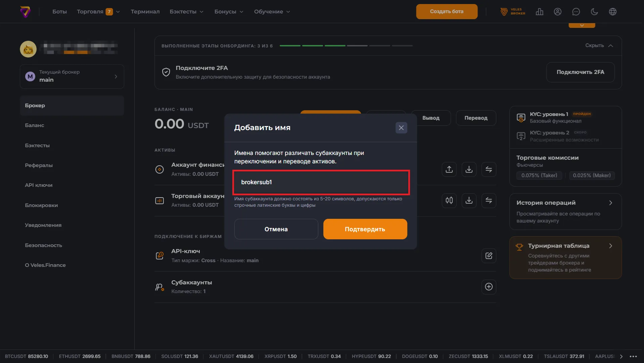Expand the Торговля dropdown menu
The height and width of the screenshot is (363, 644).
click(x=98, y=12)
